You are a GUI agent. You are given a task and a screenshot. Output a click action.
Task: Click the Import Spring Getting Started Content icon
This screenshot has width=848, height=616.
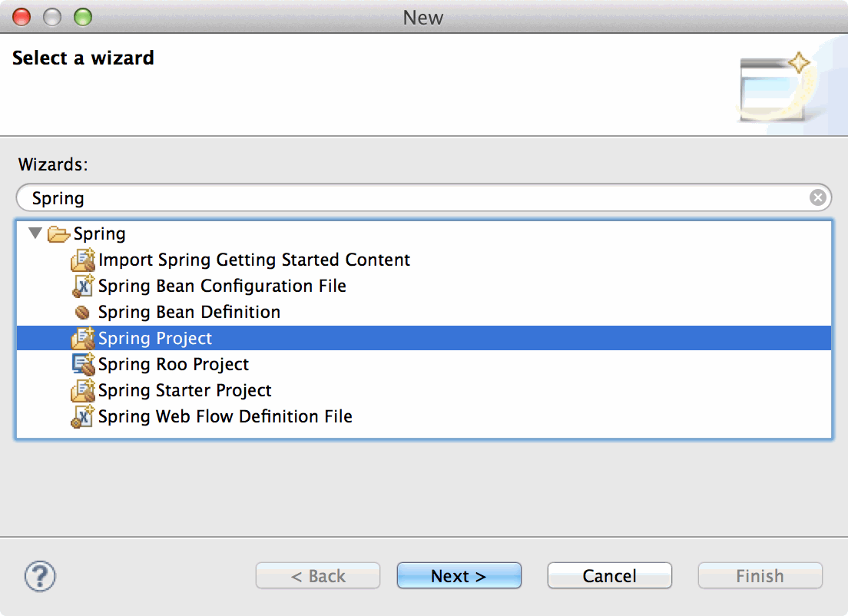82,260
